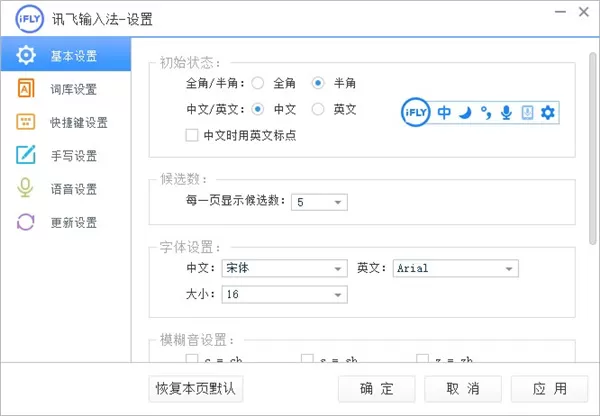Switch to the 快捷键设置 tab

point(66,122)
